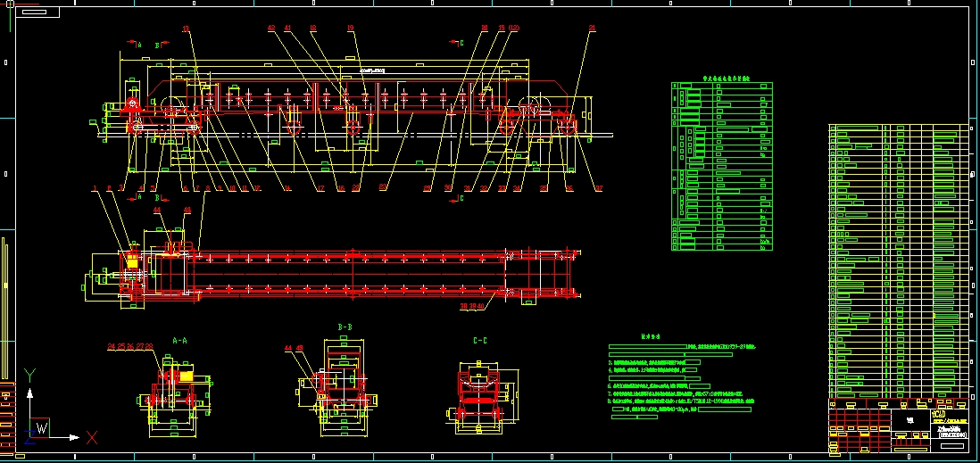This screenshot has width=980, height=463.
Task: Click the technical requirements heading
Action: coord(650,337)
